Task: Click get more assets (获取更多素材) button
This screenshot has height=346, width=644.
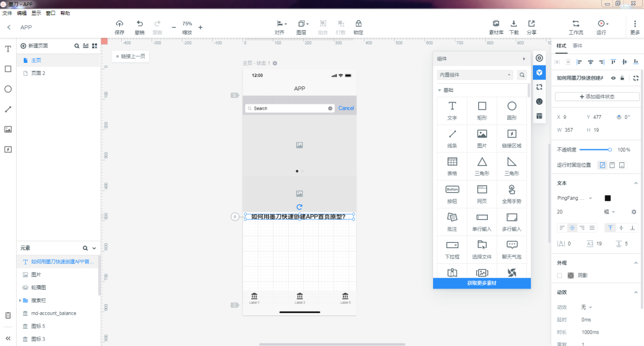Action: (481, 283)
